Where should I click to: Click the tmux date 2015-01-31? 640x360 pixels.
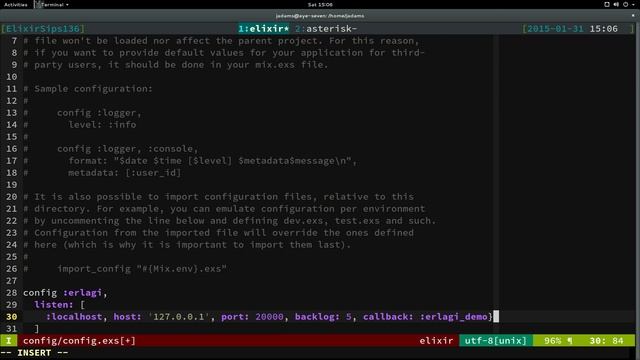pos(555,29)
